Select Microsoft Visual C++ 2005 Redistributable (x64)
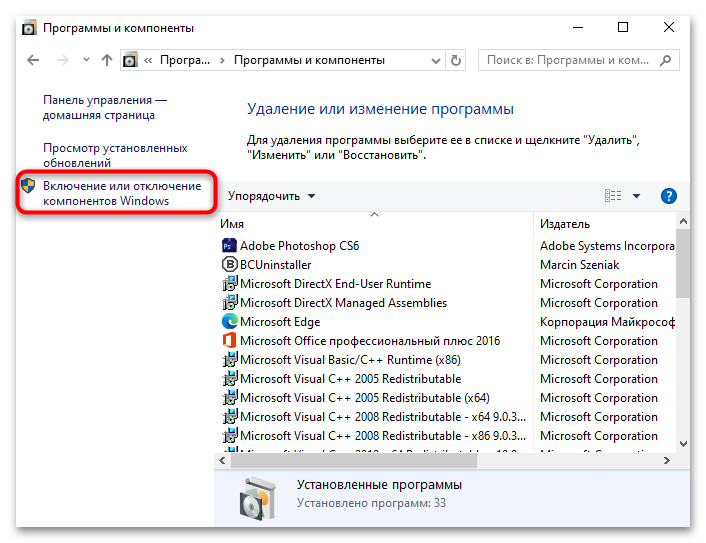This screenshot has height=543, width=706. pos(364,398)
